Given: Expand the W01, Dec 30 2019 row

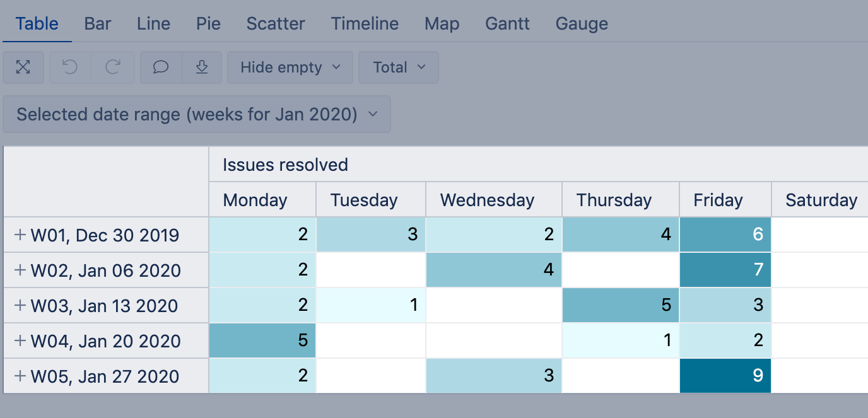Looking at the screenshot, I should (x=20, y=235).
